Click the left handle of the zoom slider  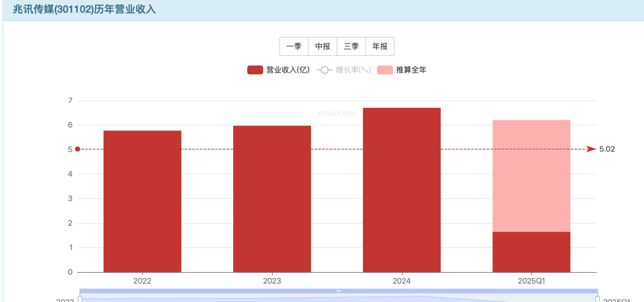click(80, 300)
